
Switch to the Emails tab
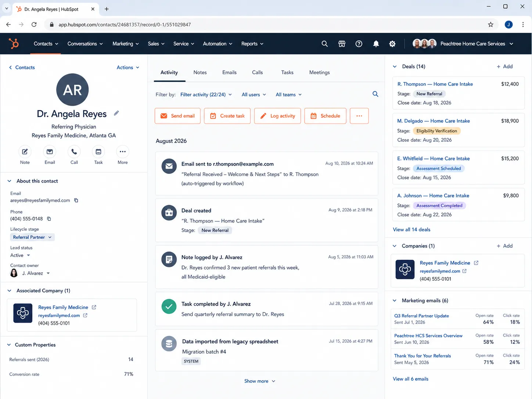tap(229, 72)
